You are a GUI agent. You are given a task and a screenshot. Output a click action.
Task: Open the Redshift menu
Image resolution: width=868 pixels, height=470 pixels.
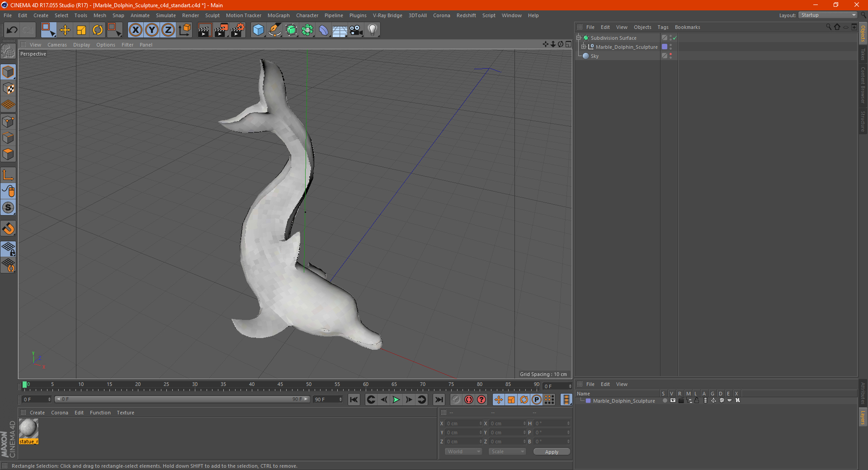coord(466,15)
